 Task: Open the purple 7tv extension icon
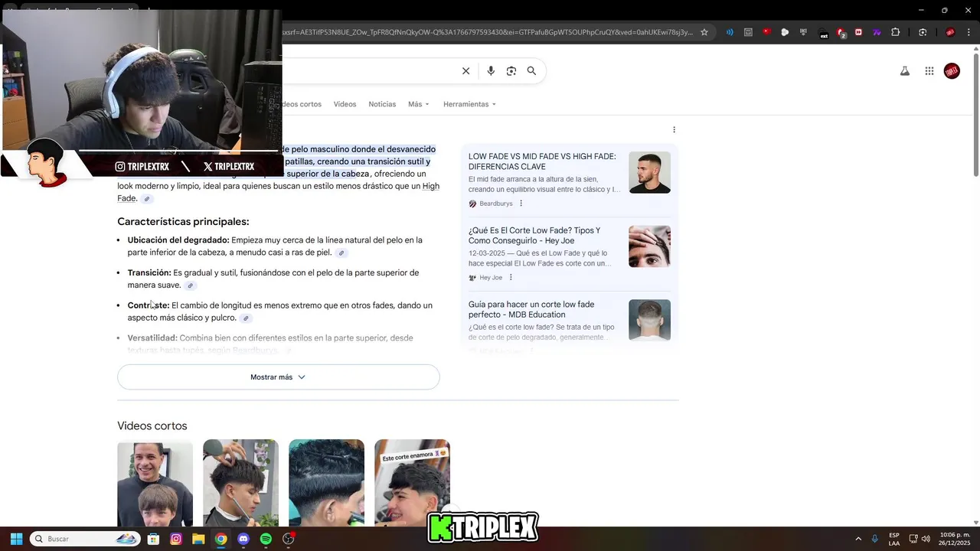pos(877,32)
